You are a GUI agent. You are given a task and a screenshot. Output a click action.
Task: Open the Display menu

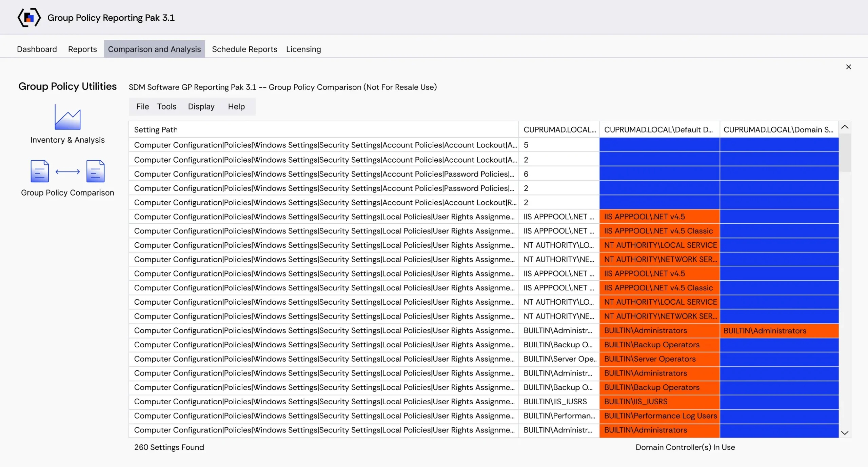[x=201, y=106]
